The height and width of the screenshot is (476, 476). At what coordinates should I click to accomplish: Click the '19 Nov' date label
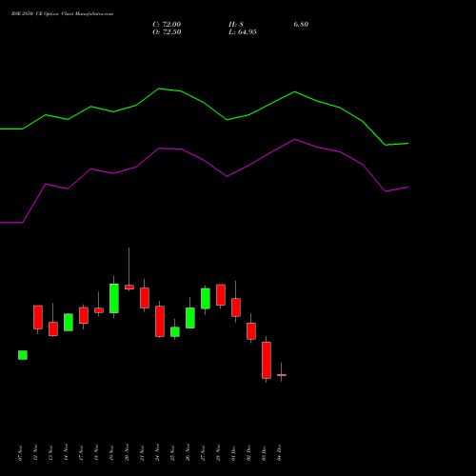(112, 453)
